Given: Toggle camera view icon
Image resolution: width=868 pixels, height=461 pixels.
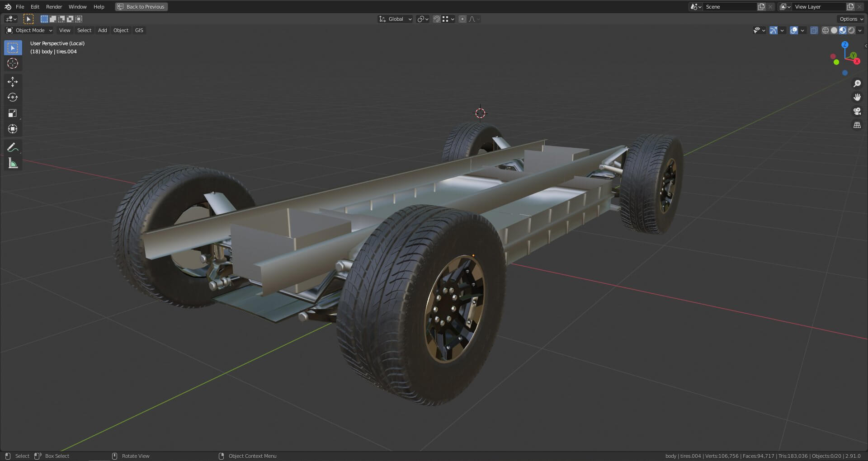Looking at the screenshot, I should (857, 111).
